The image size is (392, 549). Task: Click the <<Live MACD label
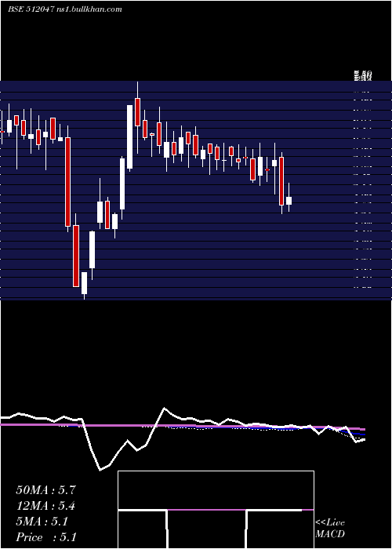pyautogui.click(x=330, y=528)
